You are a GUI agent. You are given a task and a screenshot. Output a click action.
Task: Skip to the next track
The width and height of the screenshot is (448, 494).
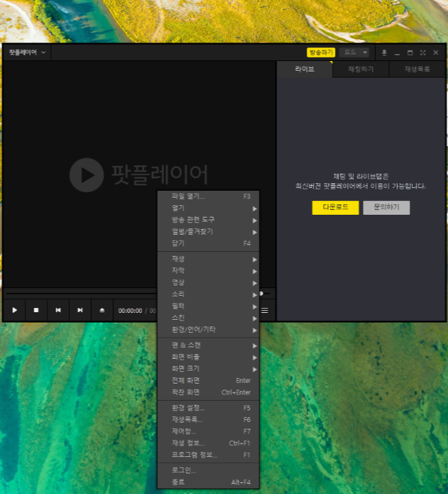coord(80,310)
